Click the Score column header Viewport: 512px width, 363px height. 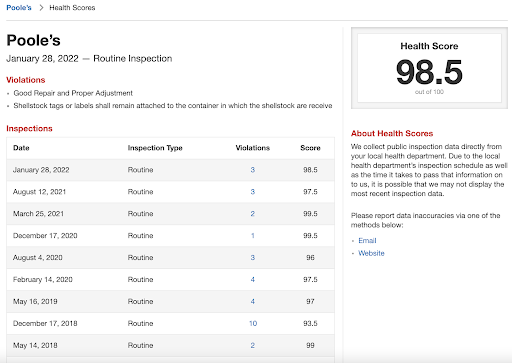pos(310,148)
